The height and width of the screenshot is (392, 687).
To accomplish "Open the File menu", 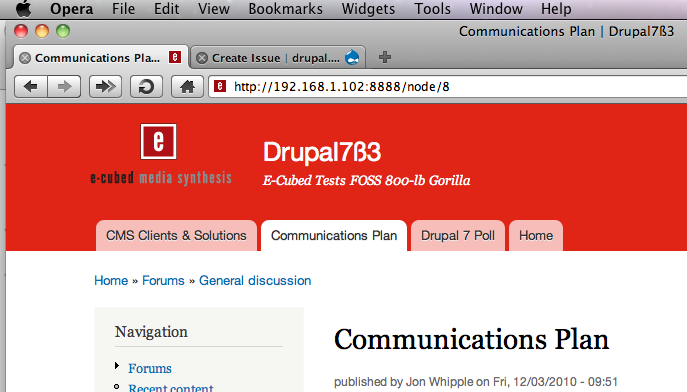I will click(123, 9).
